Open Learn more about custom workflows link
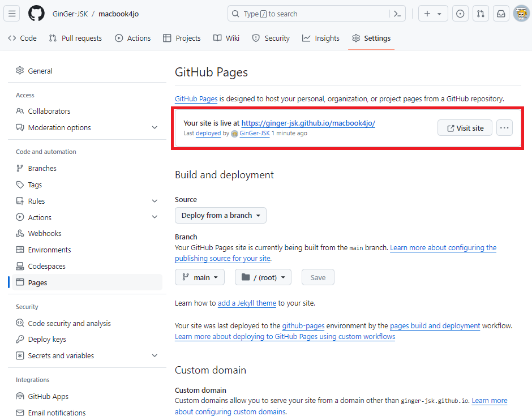 pyautogui.click(x=285, y=337)
